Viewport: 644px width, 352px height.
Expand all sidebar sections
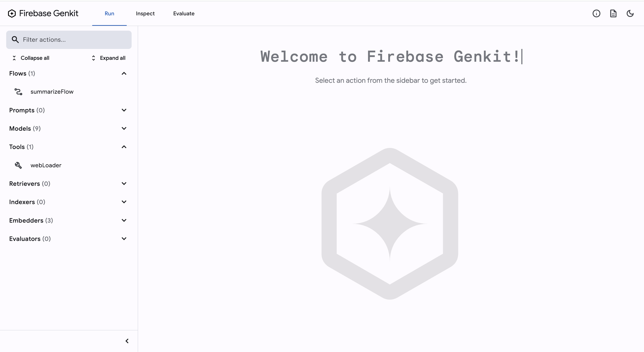(108, 58)
